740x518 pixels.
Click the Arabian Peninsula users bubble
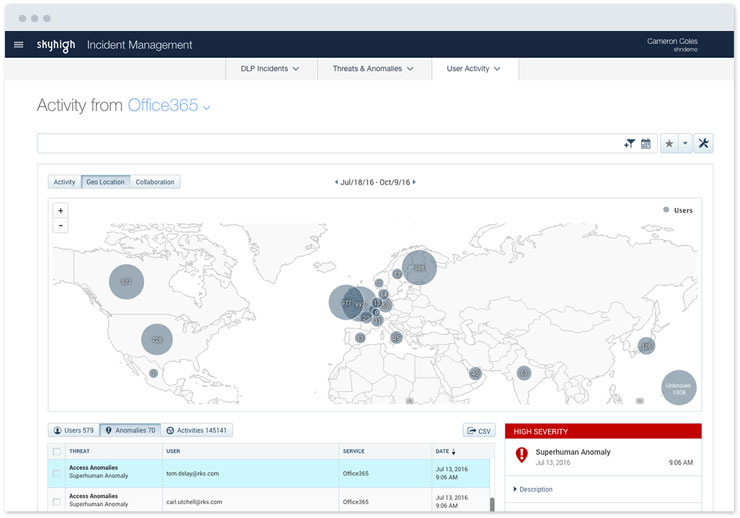pos(475,374)
